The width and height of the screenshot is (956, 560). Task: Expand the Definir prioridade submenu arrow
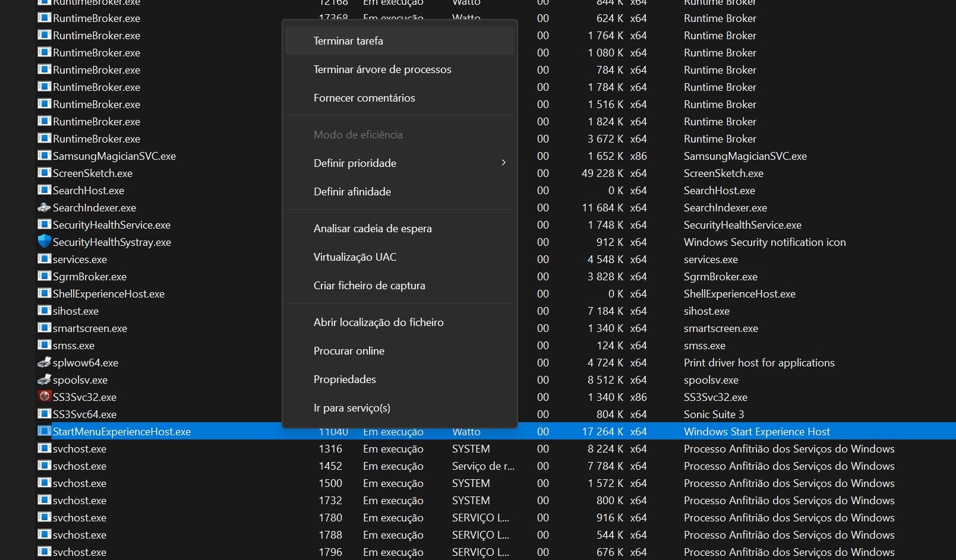pyautogui.click(x=503, y=163)
